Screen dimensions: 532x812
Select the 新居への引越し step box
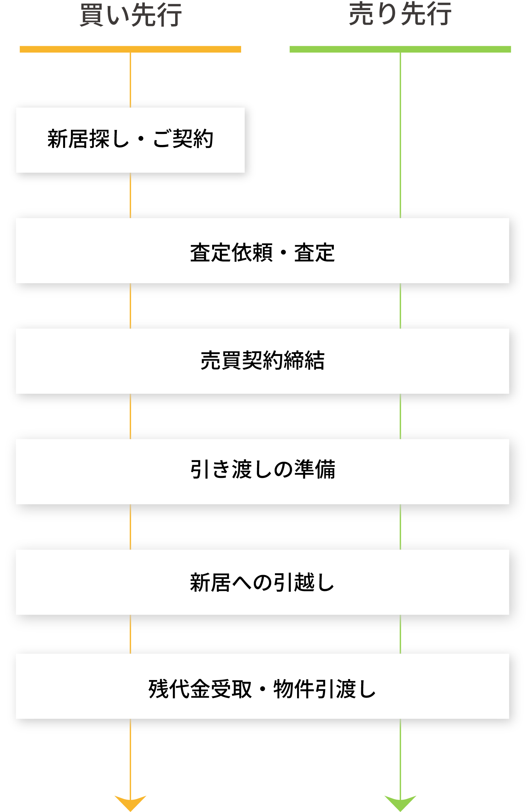point(263,583)
